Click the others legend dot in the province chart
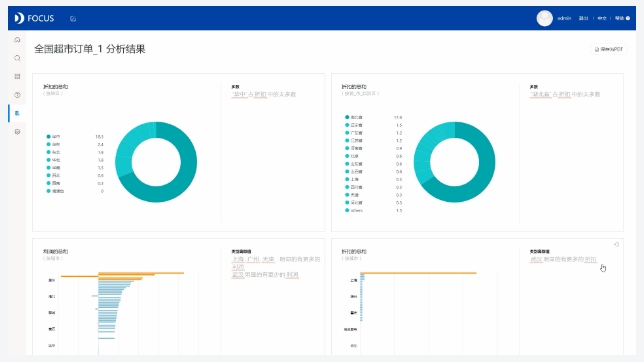Screen dimensions: 644x362 coord(347,210)
